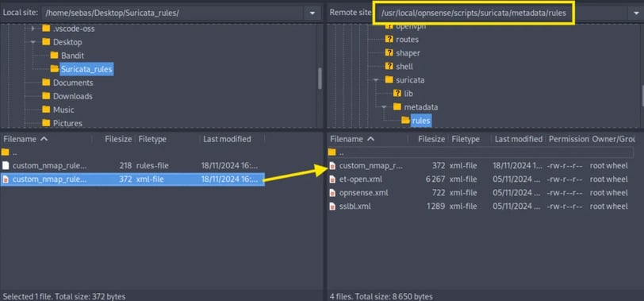Select the Bandit folder icon
Screen dimensions: 644x301
click(54, 55)
